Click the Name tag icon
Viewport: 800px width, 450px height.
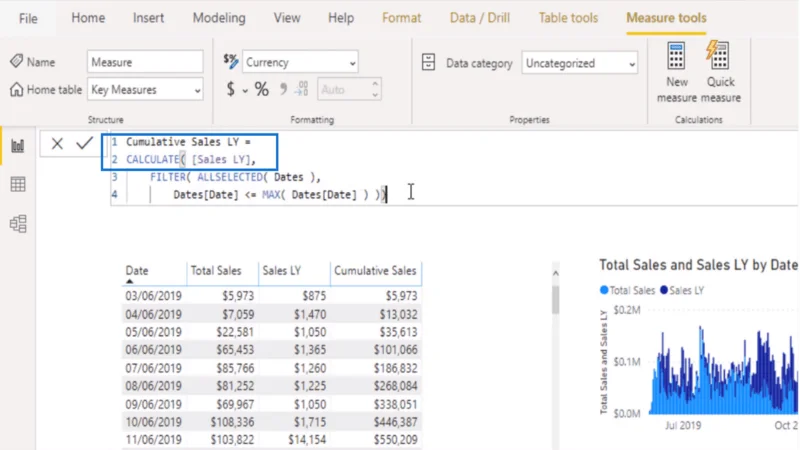(16, 61)
